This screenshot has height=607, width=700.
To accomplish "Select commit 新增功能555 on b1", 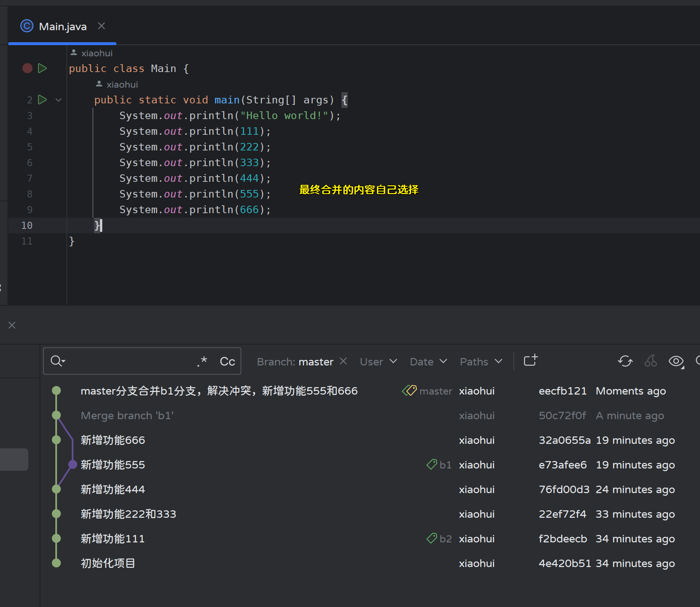I will (x=113, y=465).
